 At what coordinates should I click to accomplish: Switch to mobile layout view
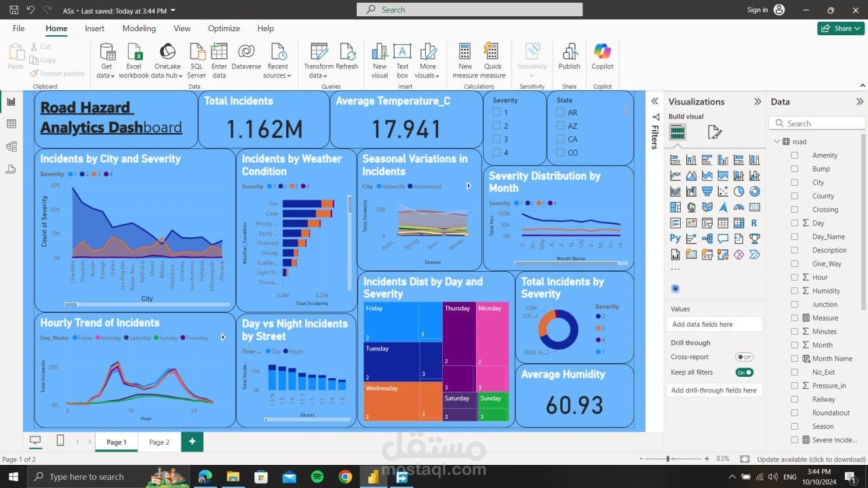point(60,441)
